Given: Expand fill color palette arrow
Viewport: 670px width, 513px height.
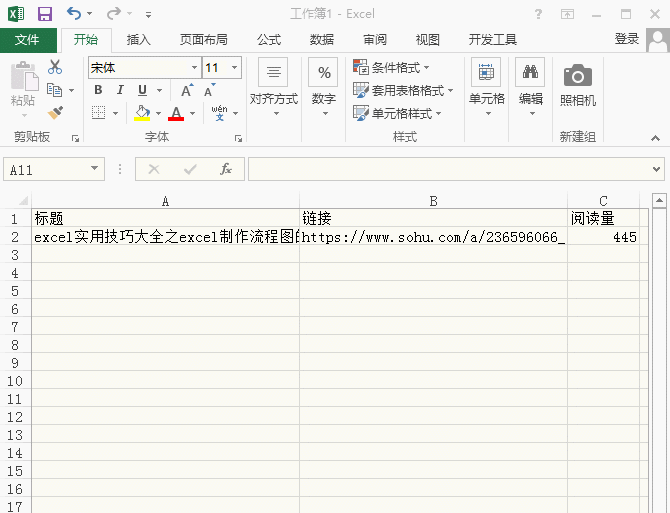Looking at the screenshot, I should click(x=159, y=113).
